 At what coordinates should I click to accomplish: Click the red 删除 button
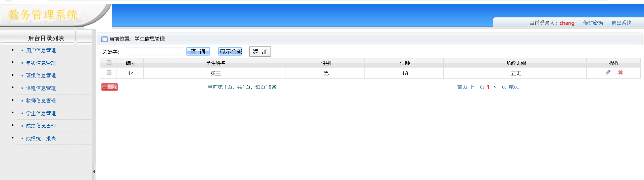(110, 87)
